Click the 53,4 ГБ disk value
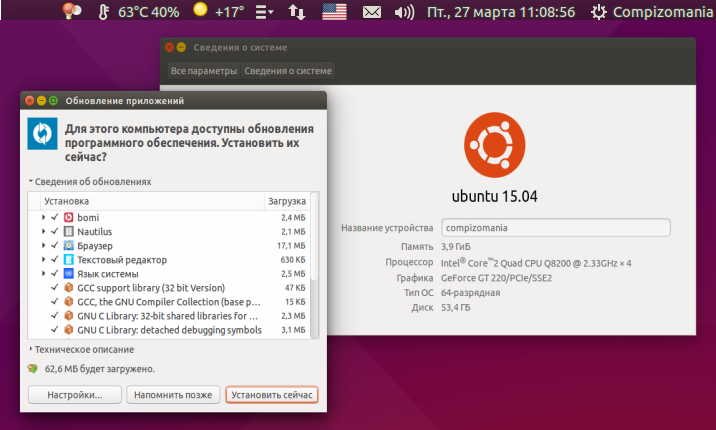 (455, 308)
